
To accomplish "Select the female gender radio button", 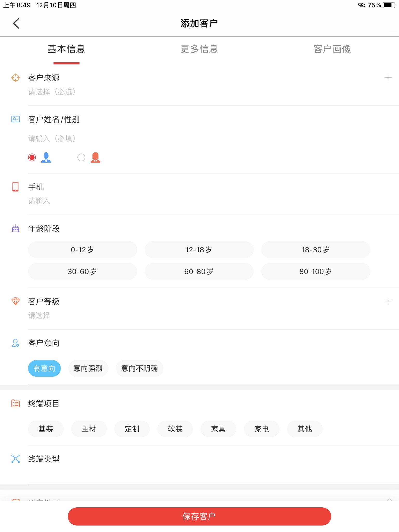I will pyautogui.click(x=81, y=157).
